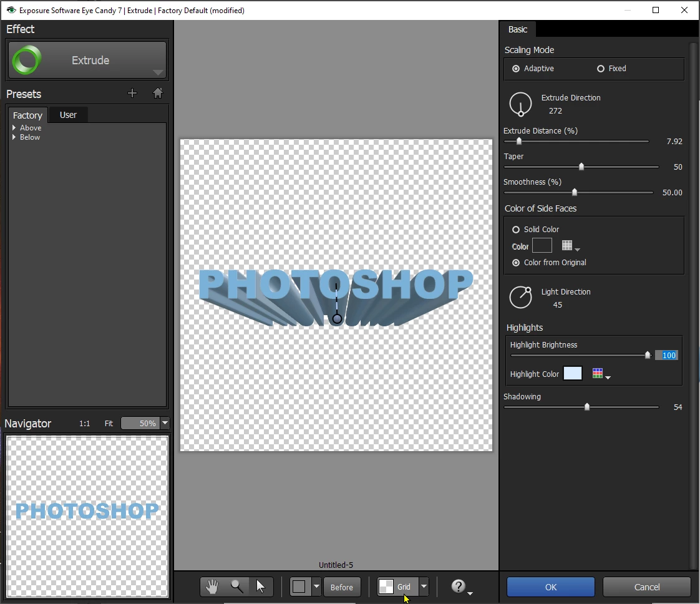The height and width of the screenshot is (604, 700).
Task: Click the Light Direction dial
Action: (520, 297)
